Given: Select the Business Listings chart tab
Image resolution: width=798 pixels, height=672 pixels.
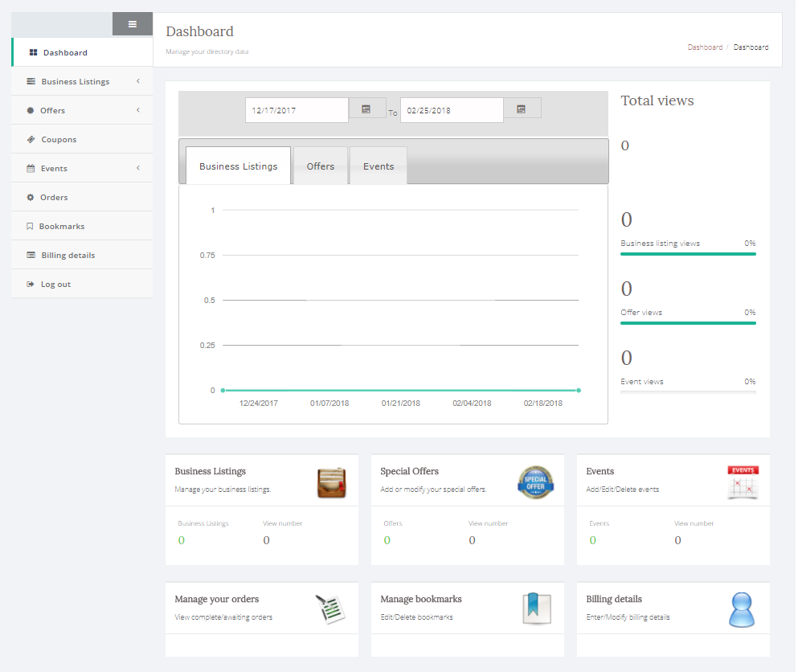Looking at the screenshot, I should tap(239, 166).
